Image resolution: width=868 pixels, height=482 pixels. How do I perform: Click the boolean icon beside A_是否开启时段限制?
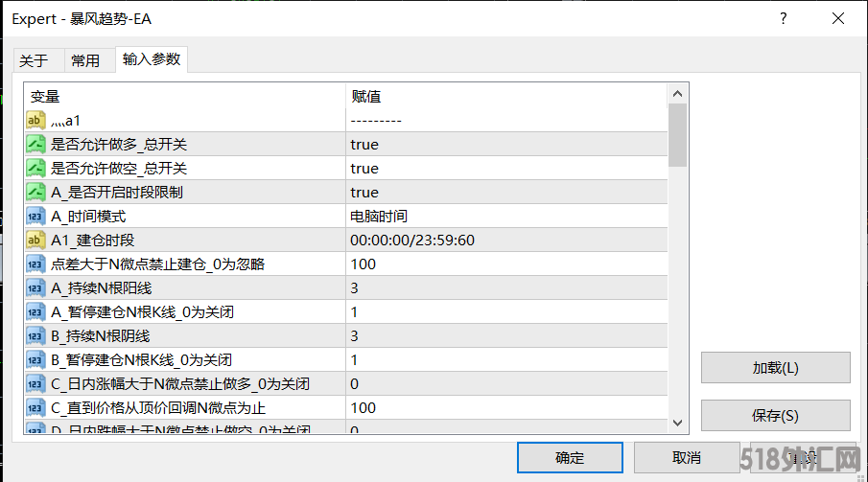[35, 192]
